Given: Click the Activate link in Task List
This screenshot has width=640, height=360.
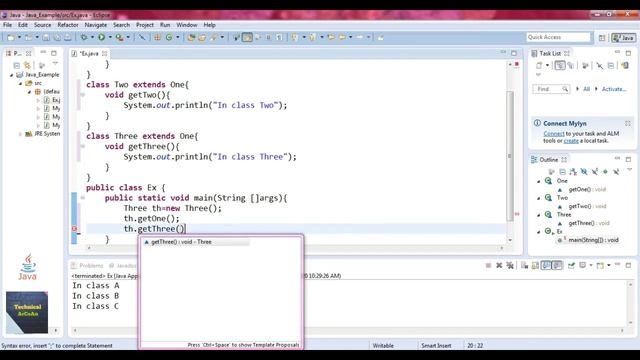Looking at the screenshot, I should (613, 89).
